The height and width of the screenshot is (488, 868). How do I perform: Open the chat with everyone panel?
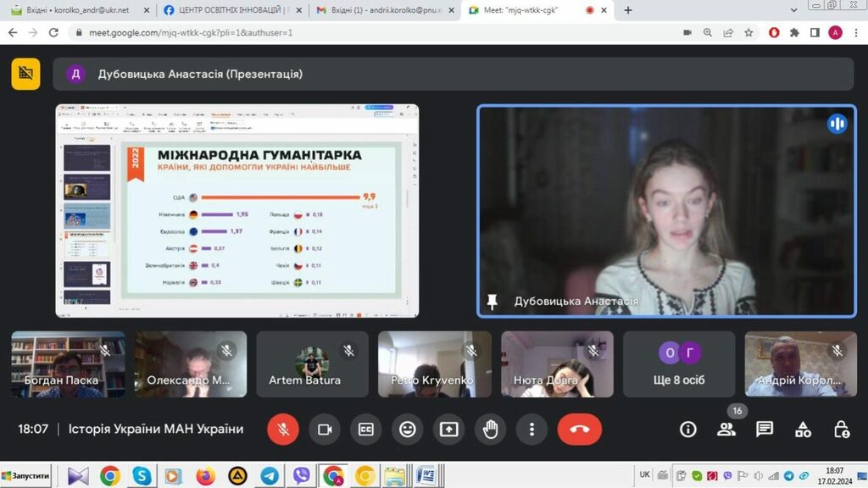(765, 430)
